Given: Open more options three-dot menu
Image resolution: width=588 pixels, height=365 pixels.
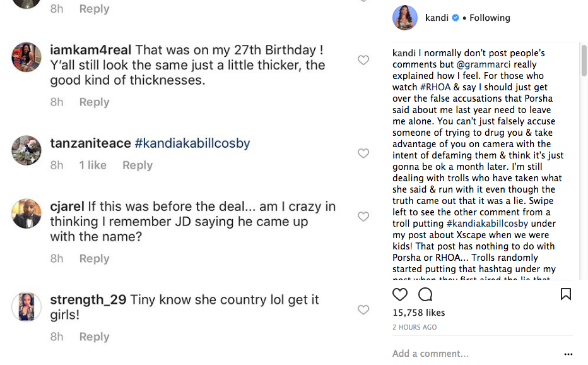Looking at the screenshot, I should click(x=568, y=354).
